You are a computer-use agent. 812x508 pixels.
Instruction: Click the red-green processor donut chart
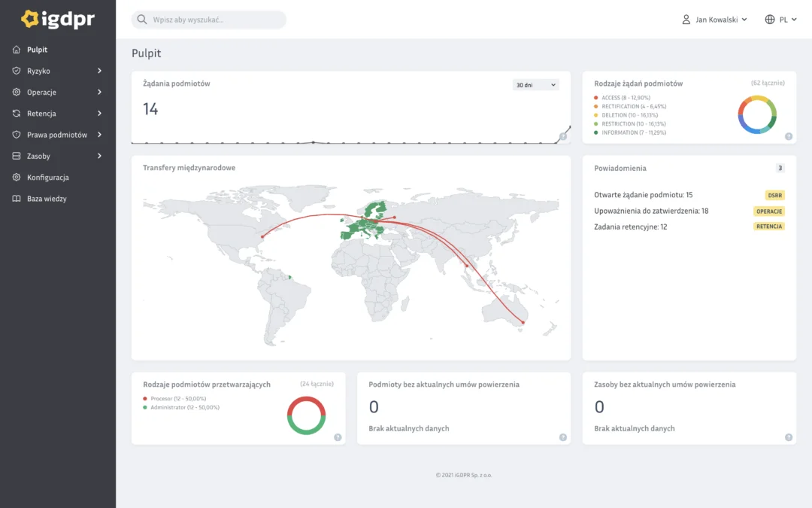click(x=306, y=415)
